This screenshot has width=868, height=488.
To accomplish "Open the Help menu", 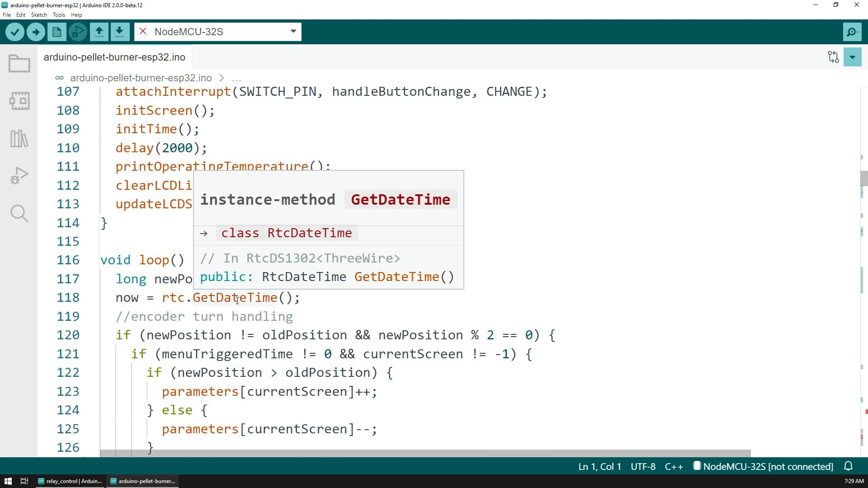I will pyautogui.click(x=76, y=15).
